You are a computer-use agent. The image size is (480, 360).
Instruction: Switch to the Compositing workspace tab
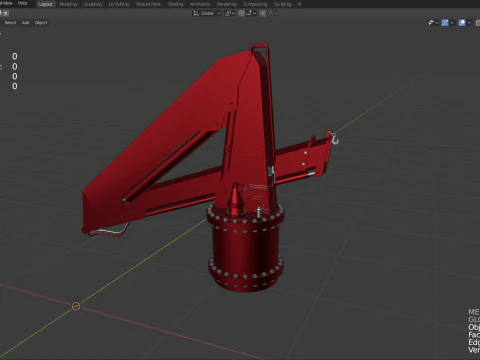tap(255, 4)
